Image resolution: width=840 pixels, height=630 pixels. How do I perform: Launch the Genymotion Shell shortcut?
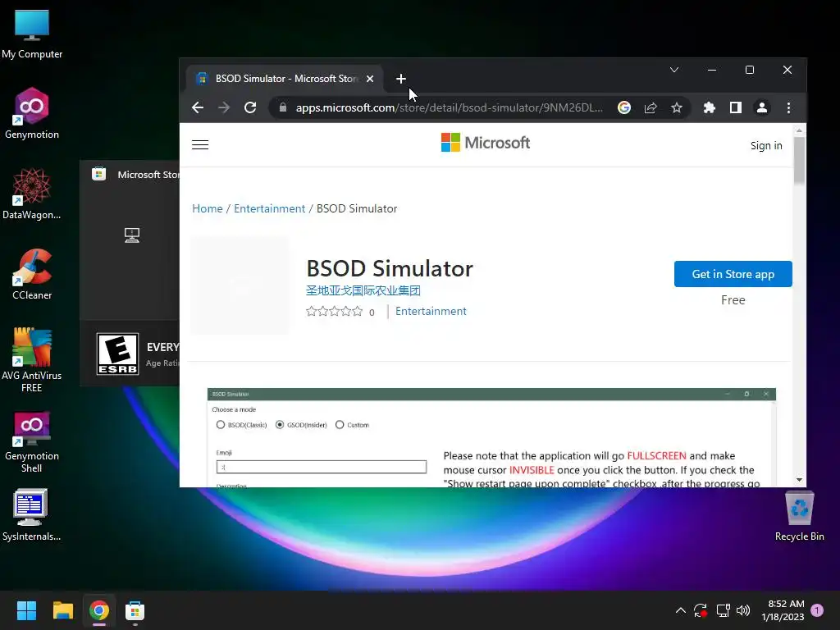[32, 442]
